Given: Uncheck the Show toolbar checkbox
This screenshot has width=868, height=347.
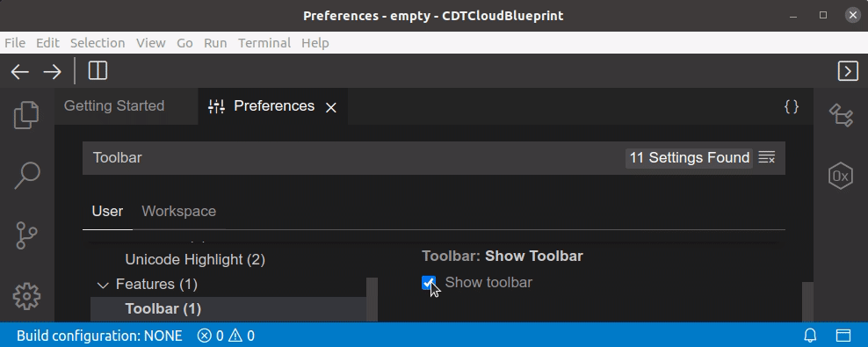Looking at the screenshot, I should click(x=429, y=283).
